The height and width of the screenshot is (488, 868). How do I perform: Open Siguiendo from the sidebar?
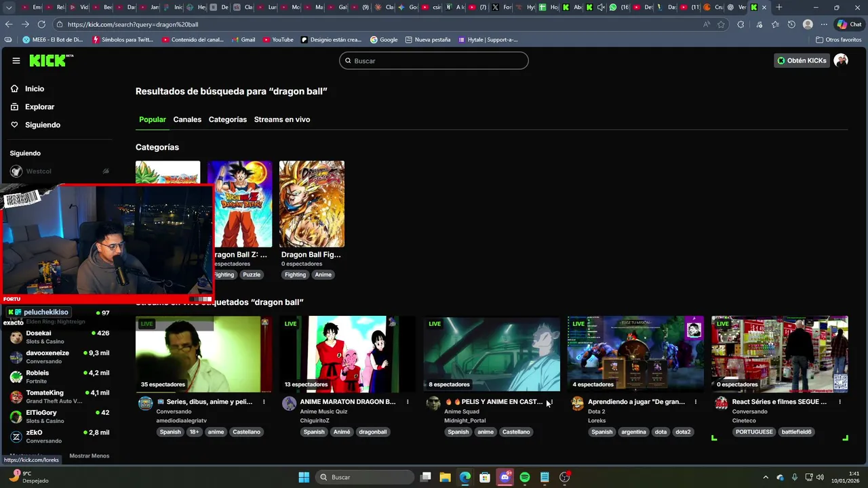[x=42, y=125]
